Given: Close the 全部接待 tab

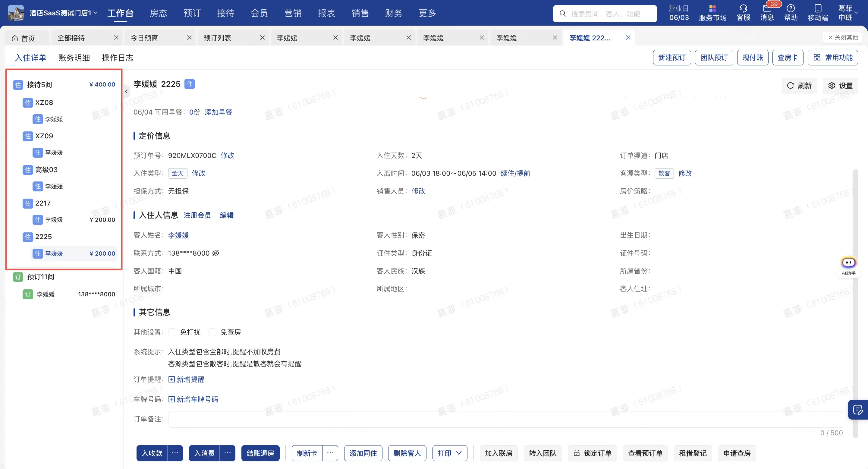Looking at the screenshot, I should tap(116, 38).
